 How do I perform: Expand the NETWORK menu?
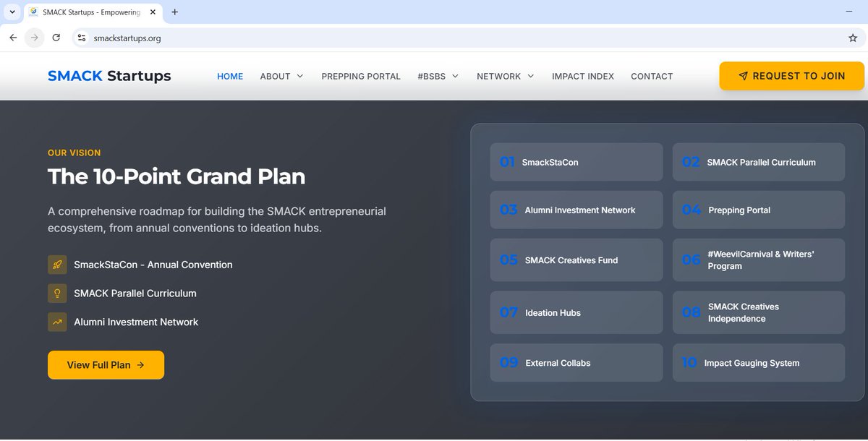pos(505,76)
